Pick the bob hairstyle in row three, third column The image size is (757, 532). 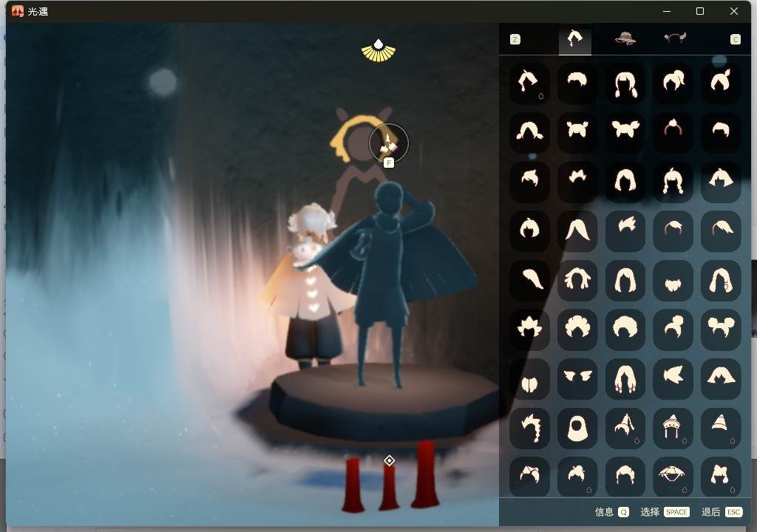tap(625, 182)
